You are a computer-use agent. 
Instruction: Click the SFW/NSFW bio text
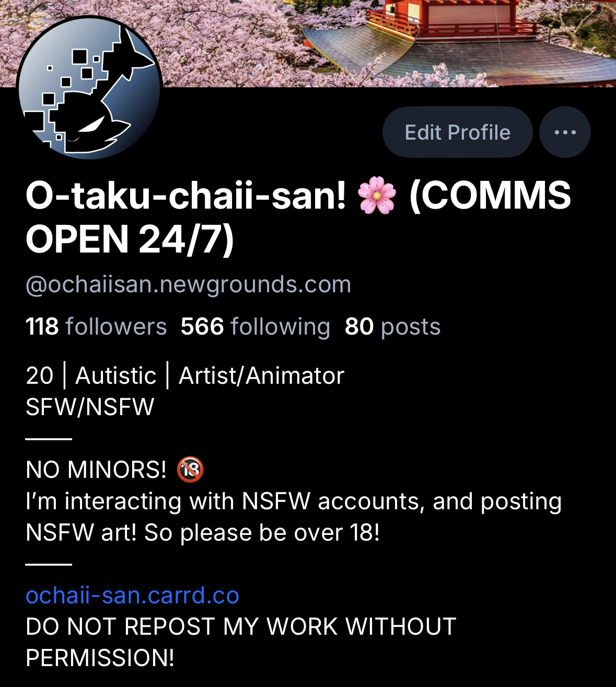[x=90, y=407]
